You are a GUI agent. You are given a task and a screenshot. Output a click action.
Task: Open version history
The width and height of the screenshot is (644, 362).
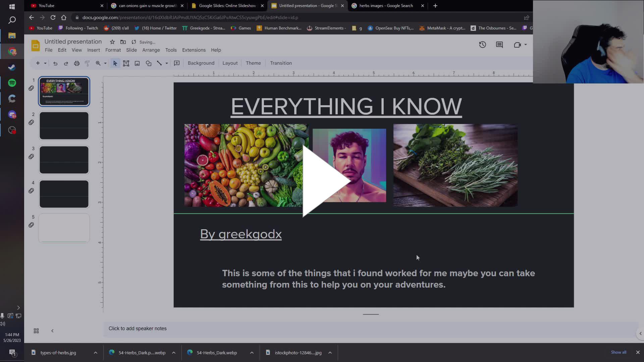[482, 45]
